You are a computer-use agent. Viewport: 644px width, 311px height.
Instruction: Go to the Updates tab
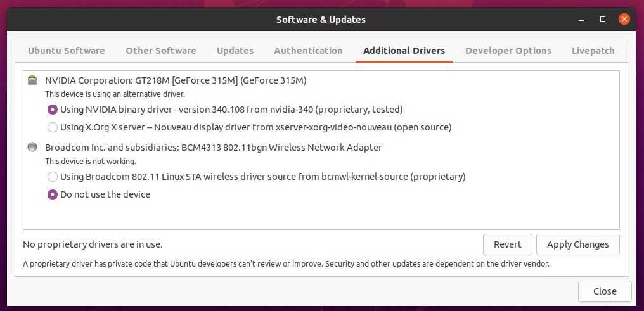(x=235, y=51)
